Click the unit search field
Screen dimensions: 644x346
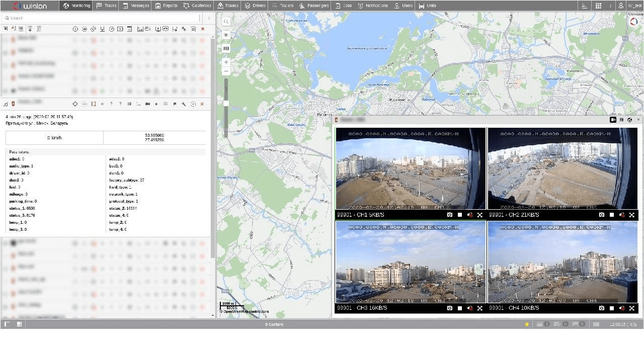click(x=101, y=18)
